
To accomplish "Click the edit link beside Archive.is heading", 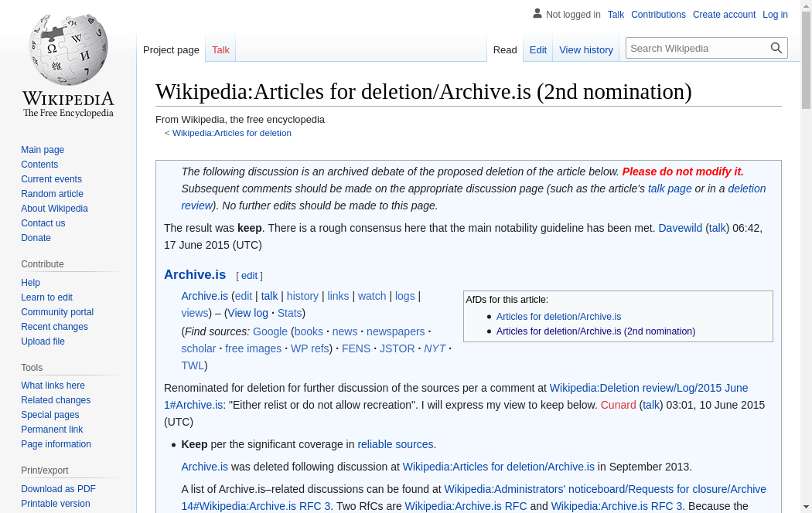I will (x=249, y=276).
